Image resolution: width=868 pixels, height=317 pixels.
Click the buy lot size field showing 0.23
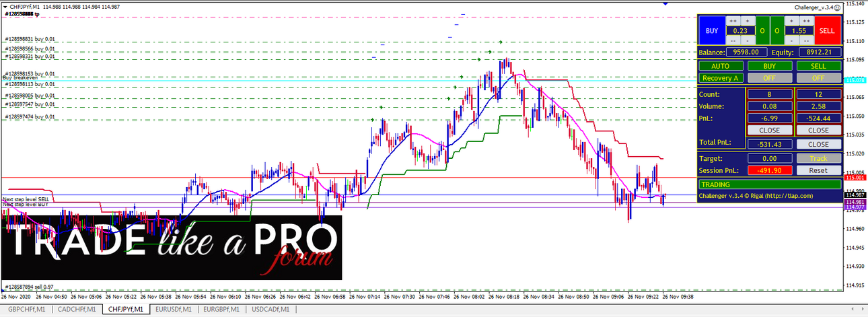(x=741, y=31)
